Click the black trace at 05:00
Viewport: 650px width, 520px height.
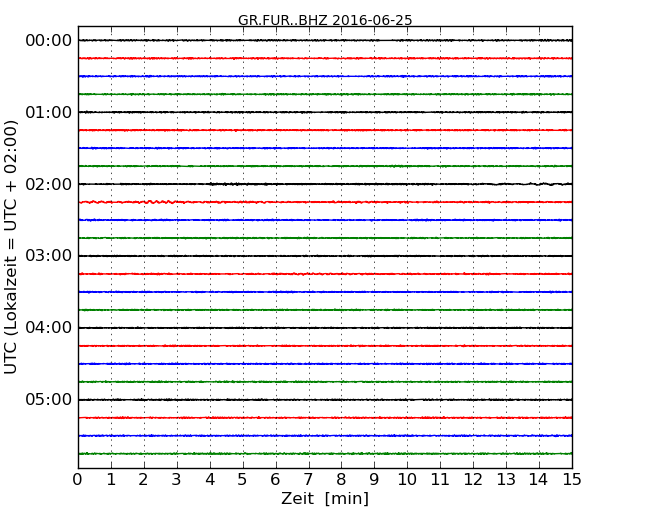tap(325, 400)
